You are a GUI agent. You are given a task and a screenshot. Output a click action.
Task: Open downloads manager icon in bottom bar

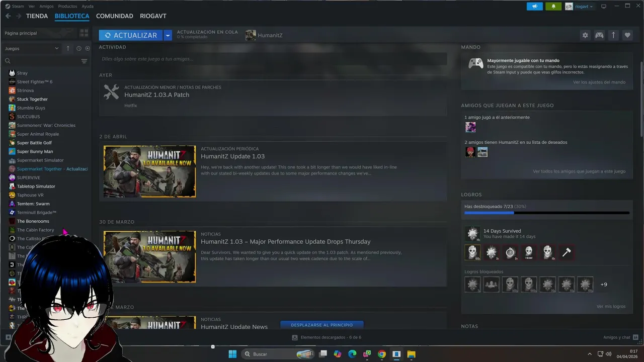coord(295,337)
